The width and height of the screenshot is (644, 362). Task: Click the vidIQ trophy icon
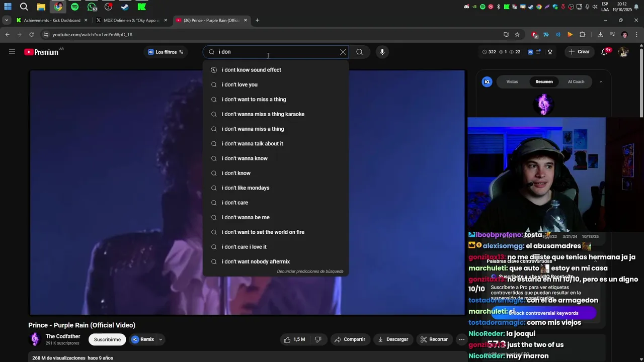(550, 52)
